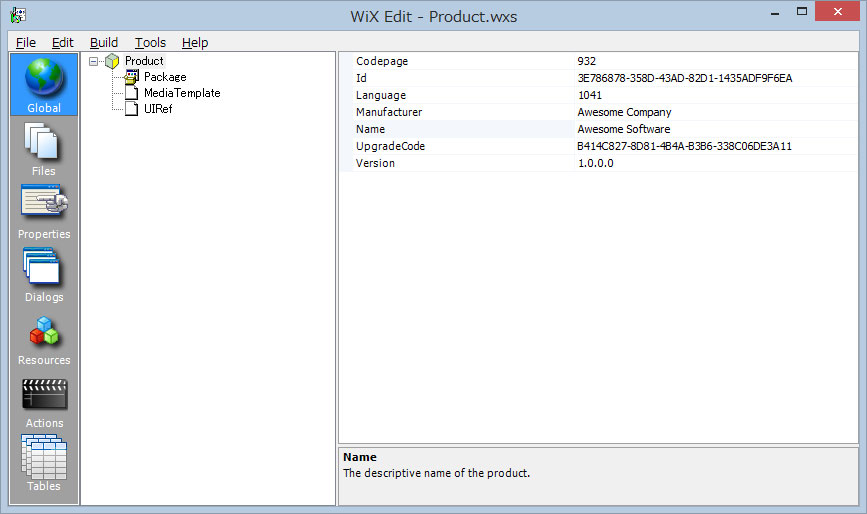Edit the Manufacturer value Awesome Company
The image size is (867, 514).
pyautogui.click(x=624, y=112)
